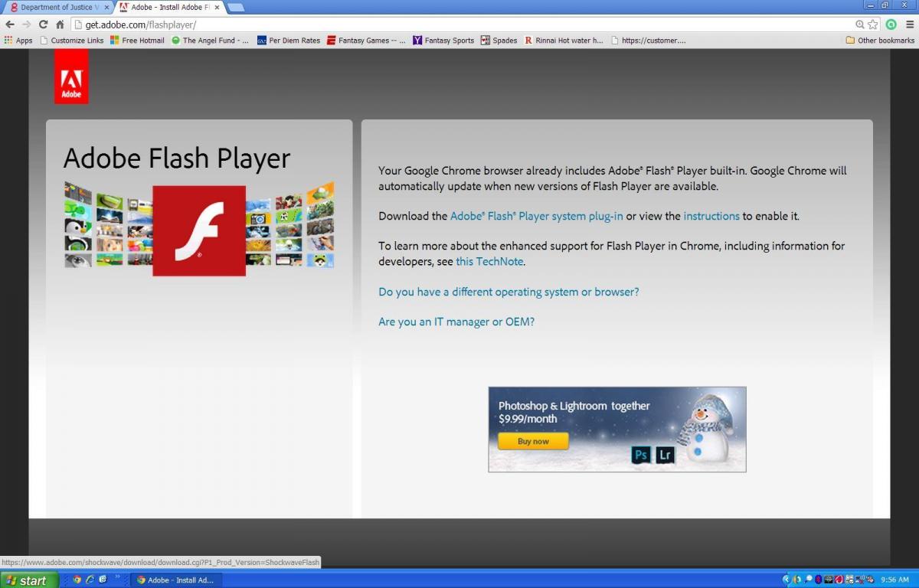Open the Other bookmarks folder
Viewport: 919px width, 588px height.
(880, 41)
